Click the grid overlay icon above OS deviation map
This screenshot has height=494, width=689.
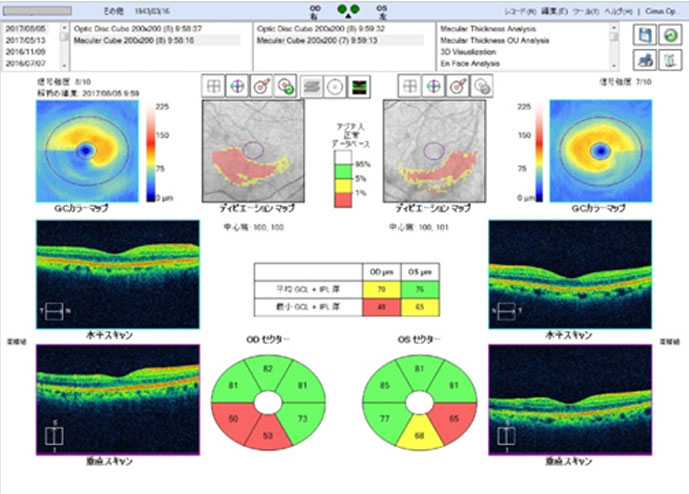[409, 87]
